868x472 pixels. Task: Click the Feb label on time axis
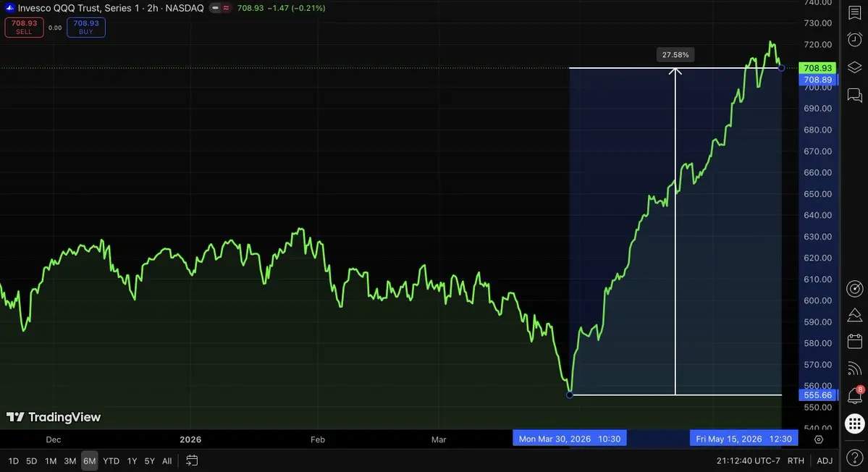coord(318,439)
